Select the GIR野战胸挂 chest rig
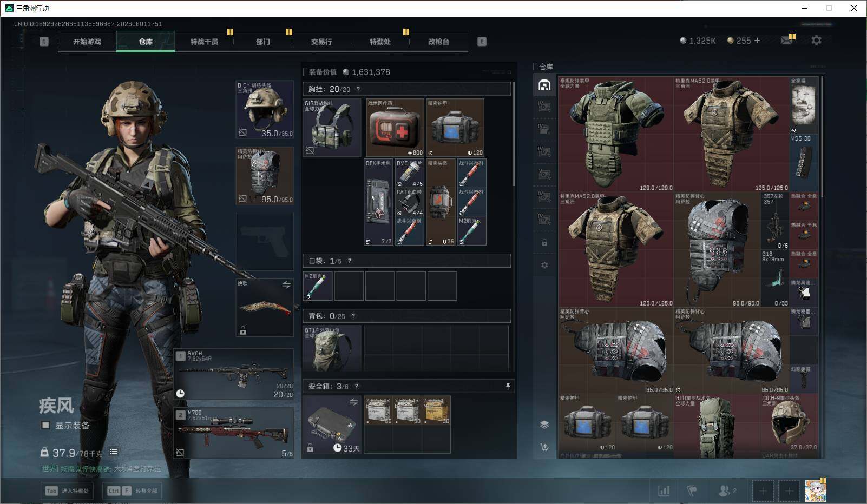 click(332, 128)
